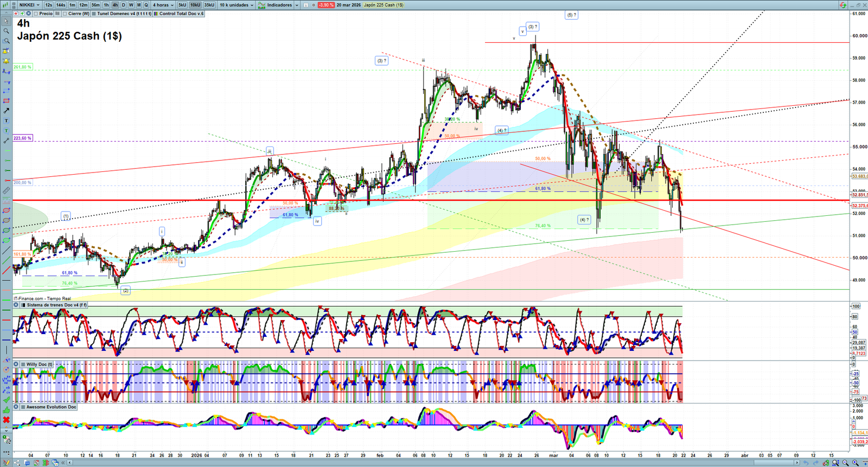Click the green plus icon beside Precio
This screenshot has height=467, width=868.
(22, 14)
